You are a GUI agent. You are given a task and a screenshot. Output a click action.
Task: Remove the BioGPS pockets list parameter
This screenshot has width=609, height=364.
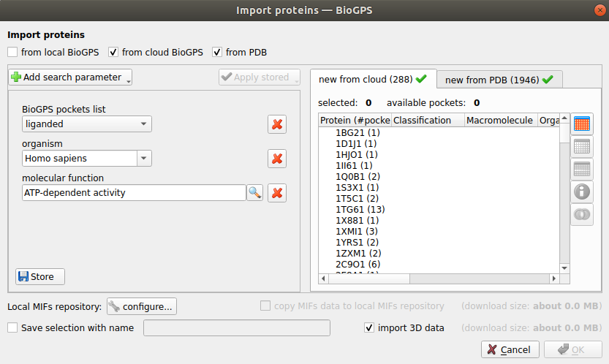[277, 124]
